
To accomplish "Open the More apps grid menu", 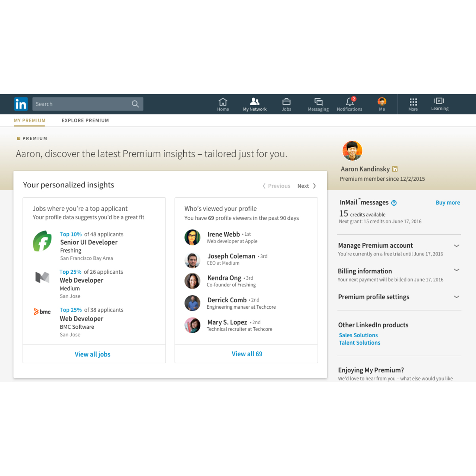I will (413, 102).
